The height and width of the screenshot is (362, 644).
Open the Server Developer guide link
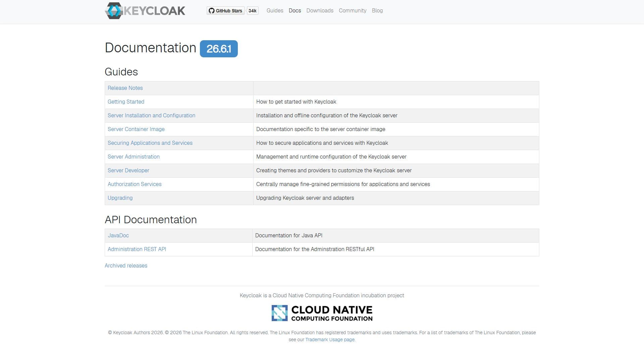pos(128,170)
